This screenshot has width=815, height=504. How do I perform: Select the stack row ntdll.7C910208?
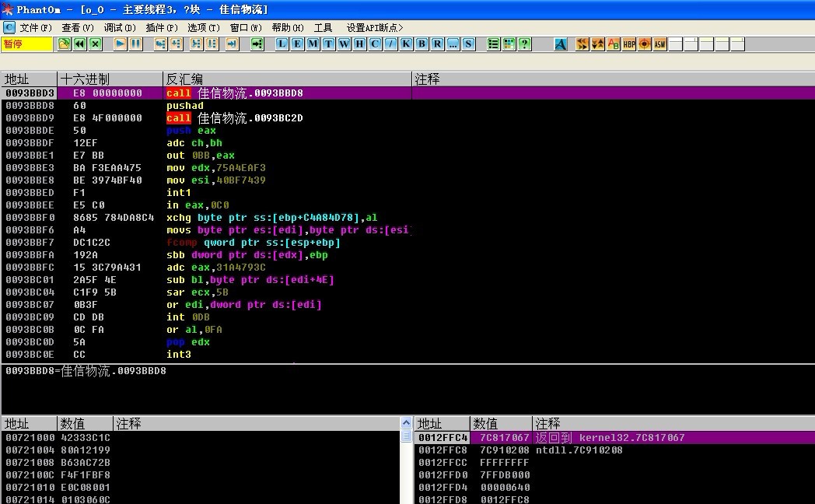click(x=614, y=450)
